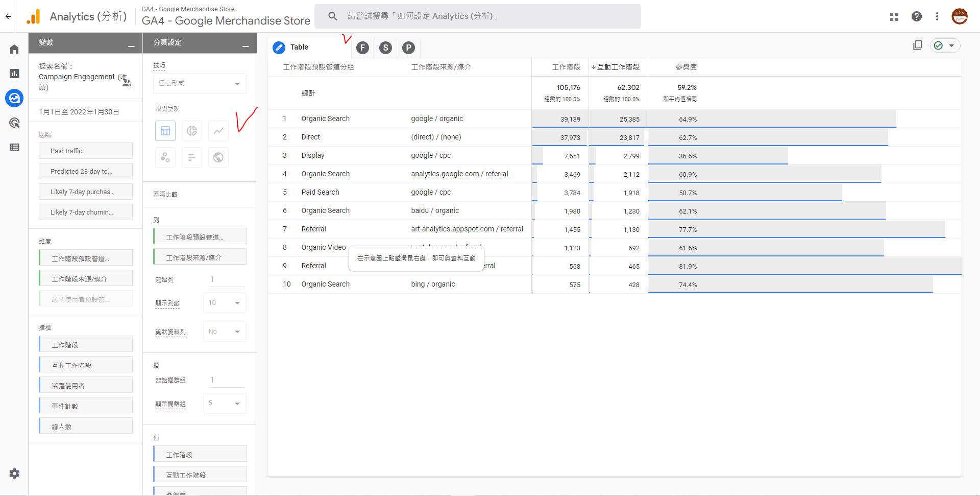This screenshot has width=980, height=496.
Task: Click the back arrow icon
Action: pos(8,16)
